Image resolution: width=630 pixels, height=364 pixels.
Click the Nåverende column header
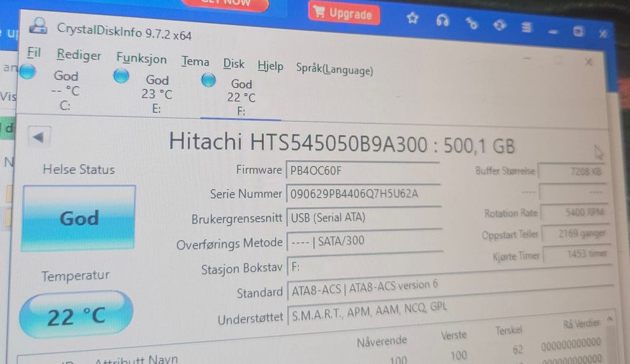coord(382,342)
